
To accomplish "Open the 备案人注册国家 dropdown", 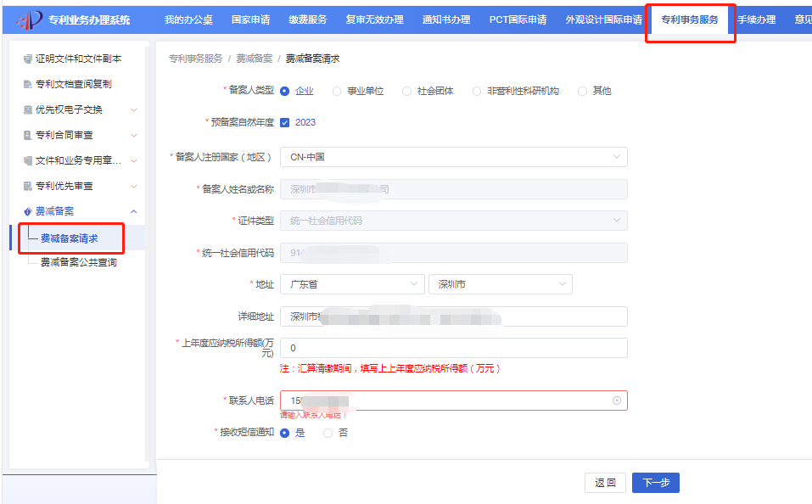I will click(453, 156).
